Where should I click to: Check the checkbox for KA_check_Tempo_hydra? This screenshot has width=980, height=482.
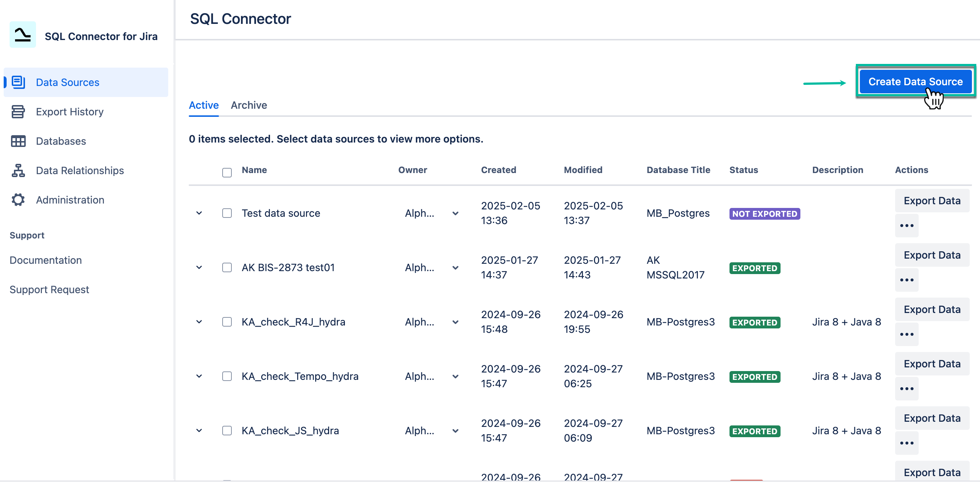(227, 376)
